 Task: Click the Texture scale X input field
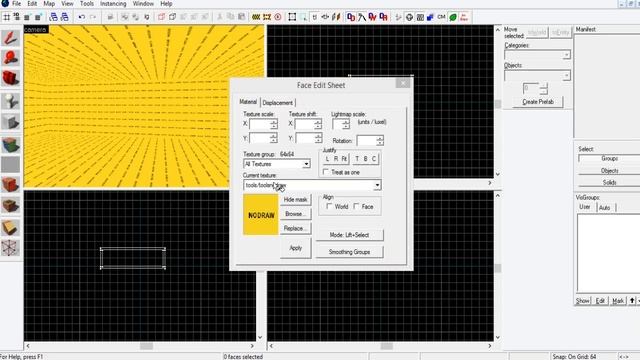260,124
